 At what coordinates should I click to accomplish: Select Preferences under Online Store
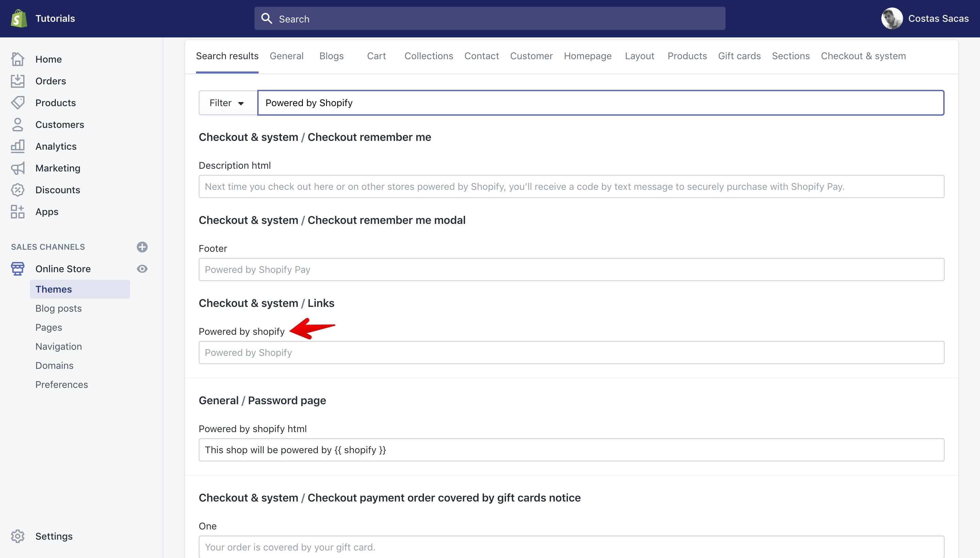(x=61, y=384)
